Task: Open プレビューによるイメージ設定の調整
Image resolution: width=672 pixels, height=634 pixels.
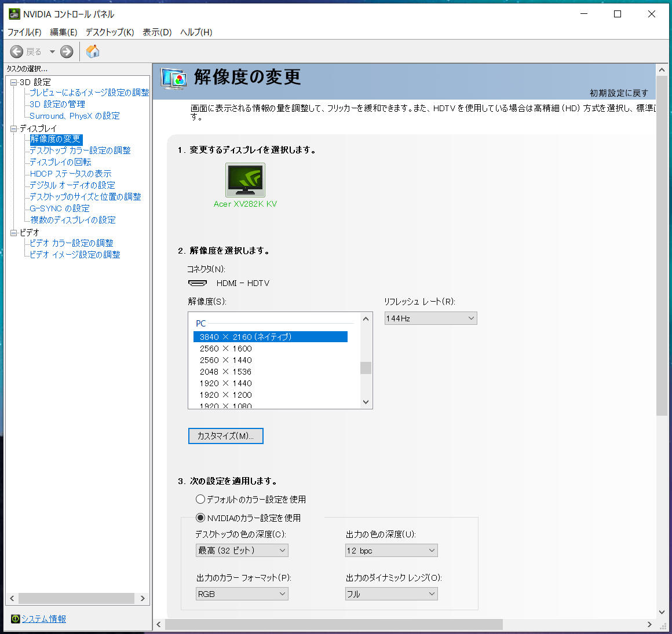Action: [89, 93]
